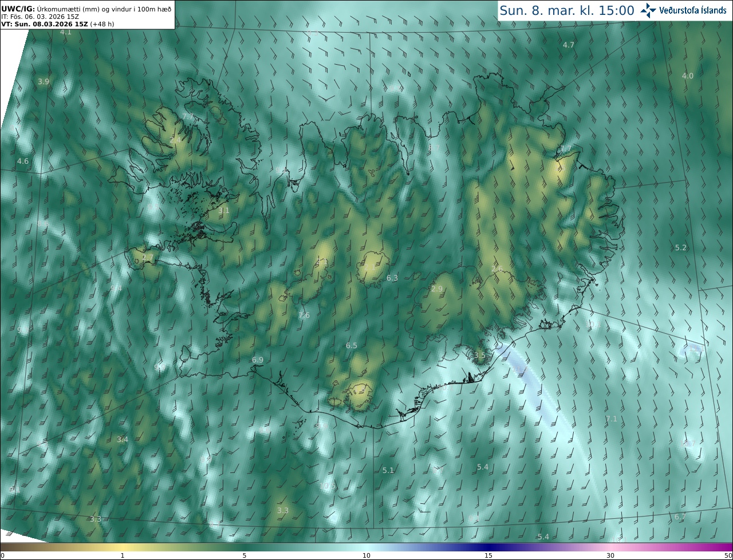Click the map value 3.5 on the south coast
The height and width of the screenshot is (560, 733).
click(480, 356)
